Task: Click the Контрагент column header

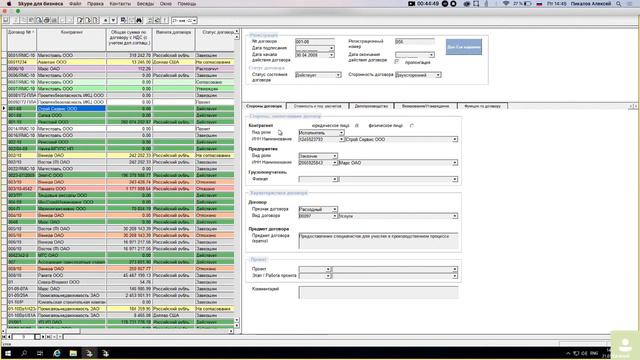Action: pos(71,40)
